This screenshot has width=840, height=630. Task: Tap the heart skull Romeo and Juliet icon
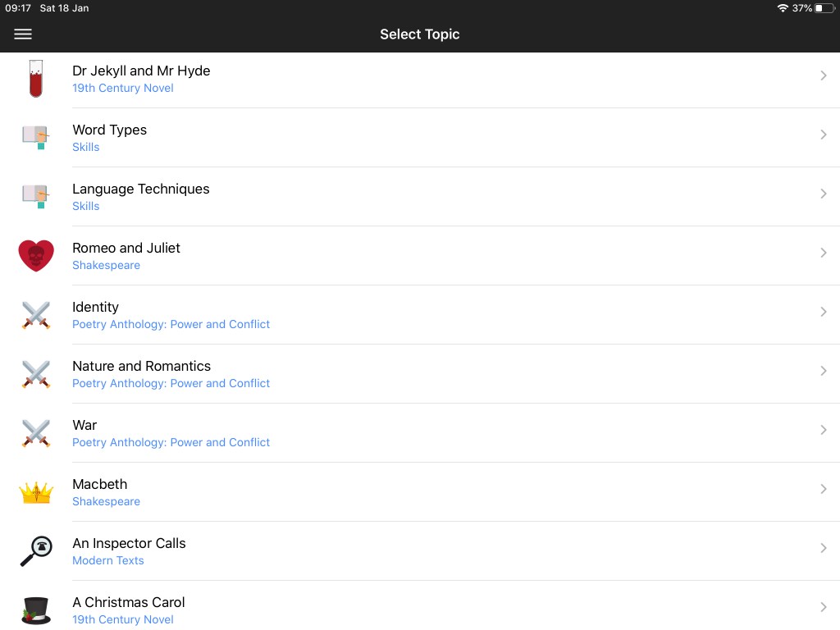36,256
